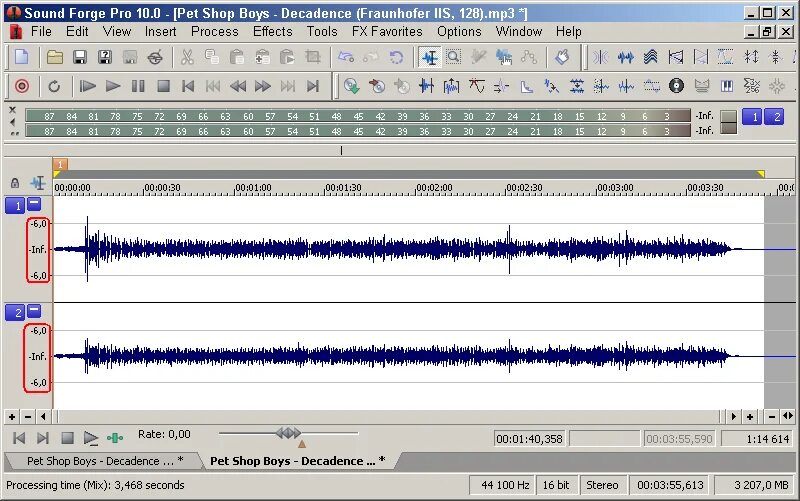
Task: Click Go to Start in data window transport
Action: [x=19, y=438]
